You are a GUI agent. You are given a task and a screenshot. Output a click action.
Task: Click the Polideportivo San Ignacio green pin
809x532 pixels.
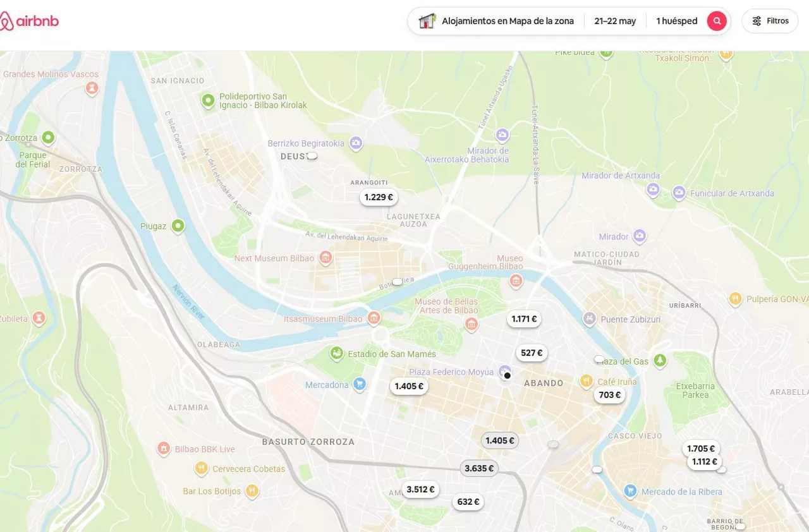click(x=208, y=100)
